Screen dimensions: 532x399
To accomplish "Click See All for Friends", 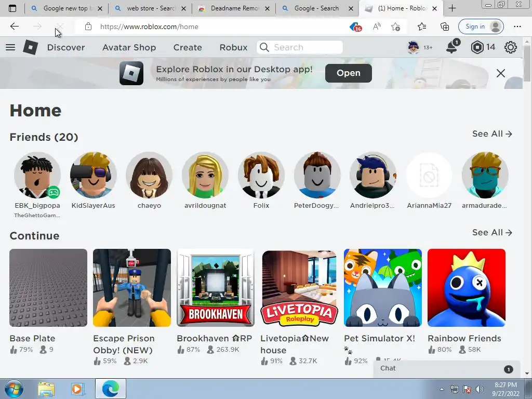I will tap(493, 134).
